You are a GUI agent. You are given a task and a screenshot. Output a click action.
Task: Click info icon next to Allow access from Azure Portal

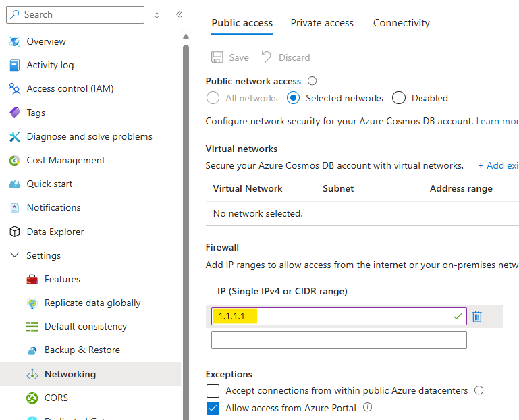(367, 407)
